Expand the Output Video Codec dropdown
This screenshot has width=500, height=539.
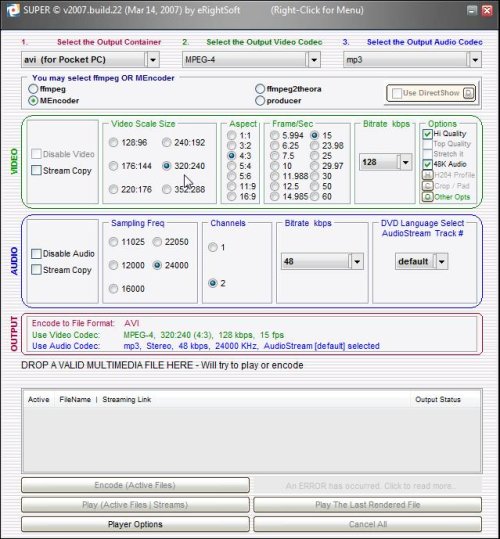(x=314, y=60)
